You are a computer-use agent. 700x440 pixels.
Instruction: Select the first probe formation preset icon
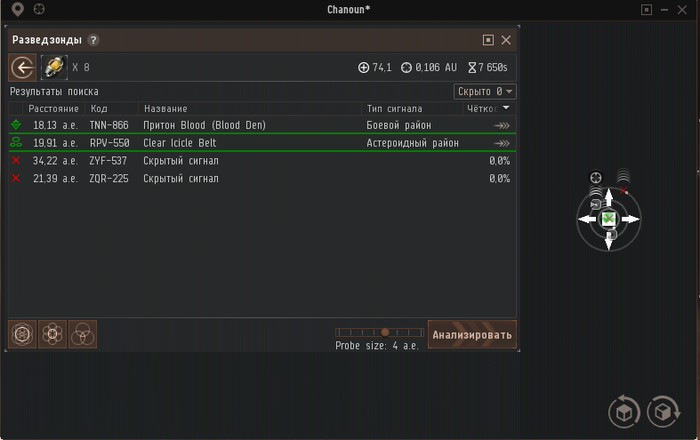coord(22,334)
